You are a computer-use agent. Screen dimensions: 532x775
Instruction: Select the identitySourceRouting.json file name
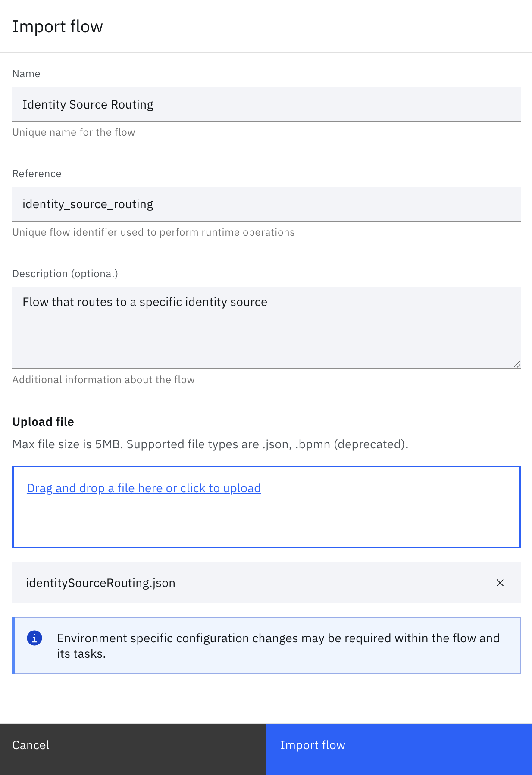click(100, 583)
